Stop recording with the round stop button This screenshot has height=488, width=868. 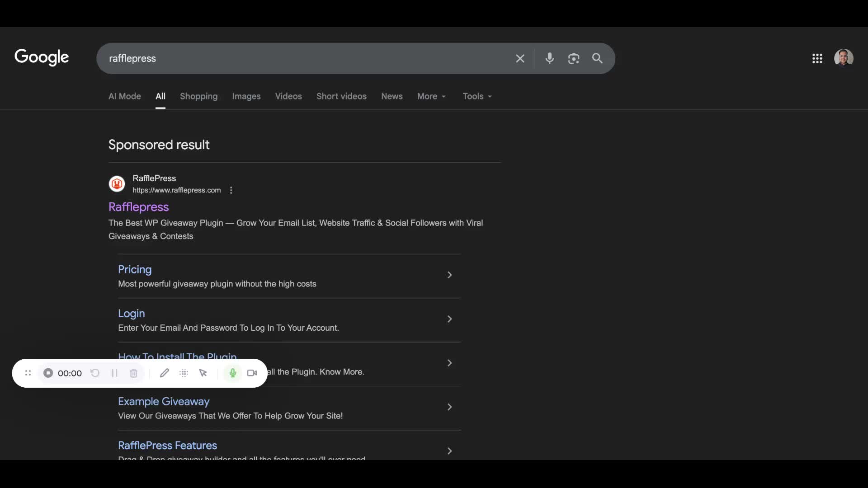tap(48, 373)
